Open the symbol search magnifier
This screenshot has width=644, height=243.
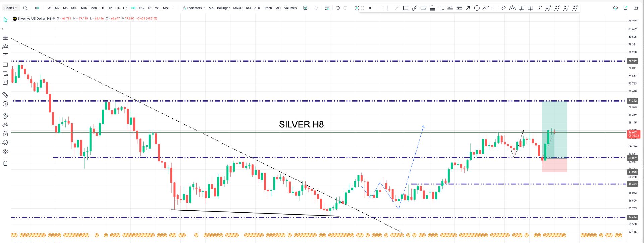pos(25,8)
